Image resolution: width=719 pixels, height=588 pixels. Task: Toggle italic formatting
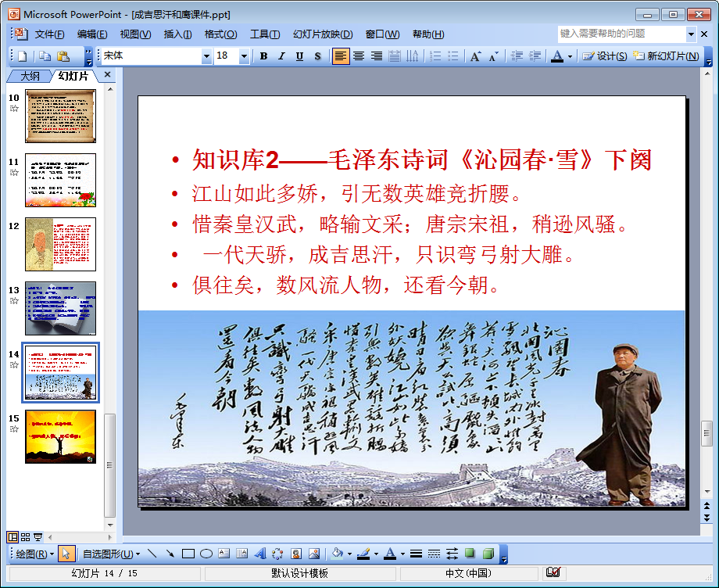[281, 56]
